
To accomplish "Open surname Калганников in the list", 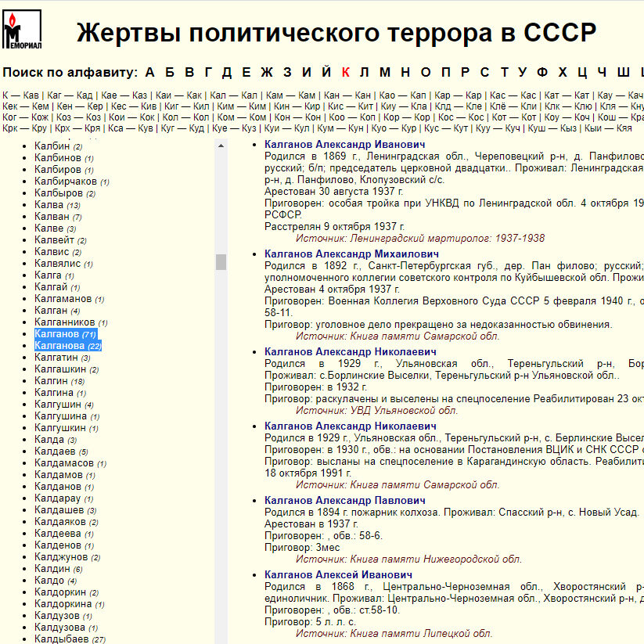I will (64, 322).
